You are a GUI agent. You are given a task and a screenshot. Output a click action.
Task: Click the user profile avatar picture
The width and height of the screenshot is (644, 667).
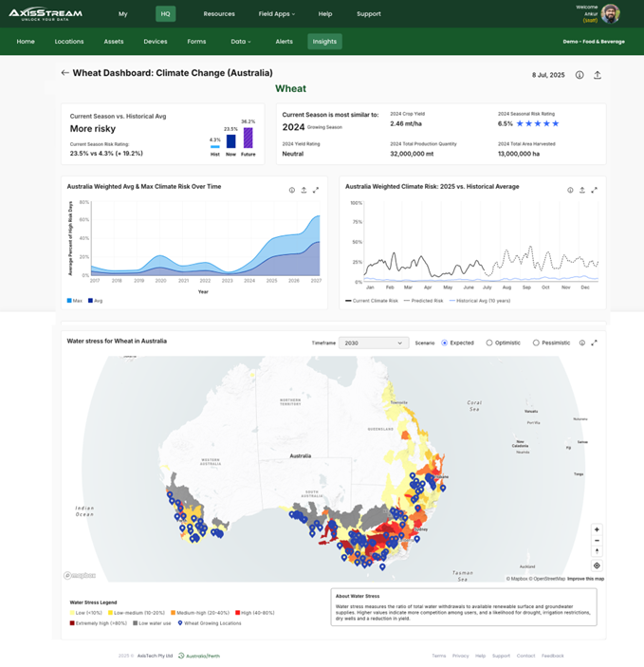(612, 13)
